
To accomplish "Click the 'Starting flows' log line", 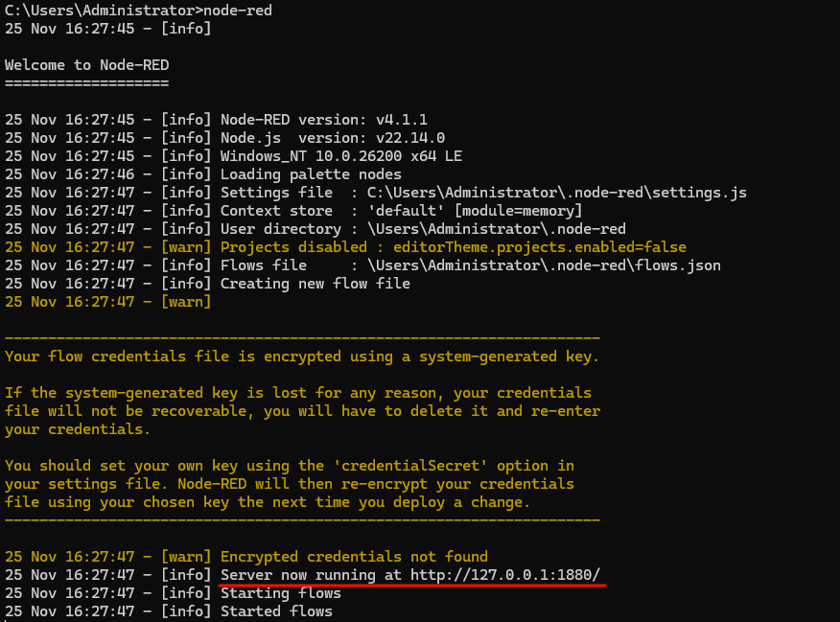I will (x=173, y=593).
